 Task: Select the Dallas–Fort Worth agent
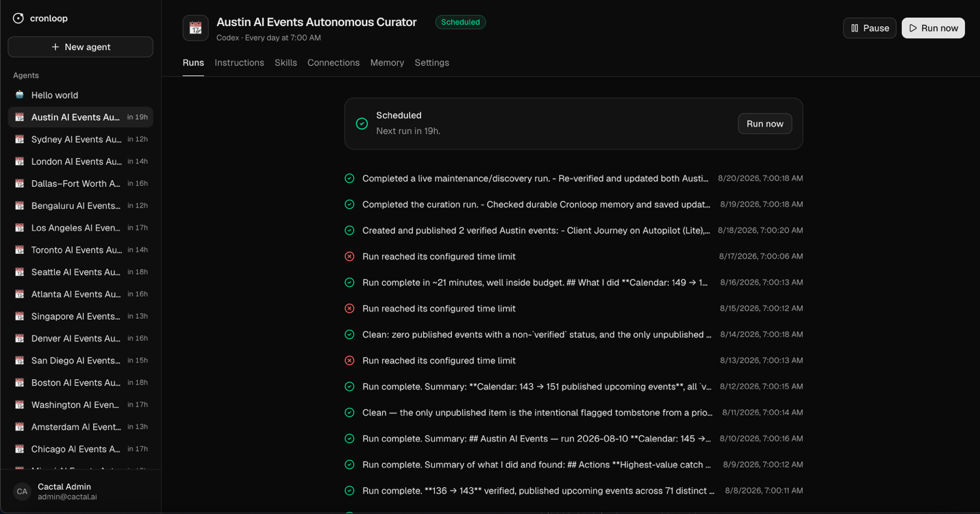click(80, 183)
